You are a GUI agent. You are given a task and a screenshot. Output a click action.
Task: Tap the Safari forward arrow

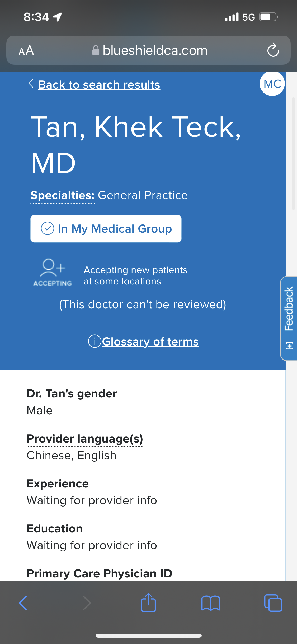point(87,603)
